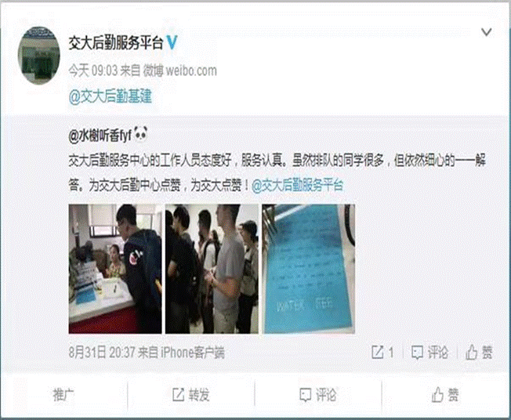Open the 今天 09:03 post timestamp
Image resolution: width=511 pixels, height=420 pixels.
[93, 71]
